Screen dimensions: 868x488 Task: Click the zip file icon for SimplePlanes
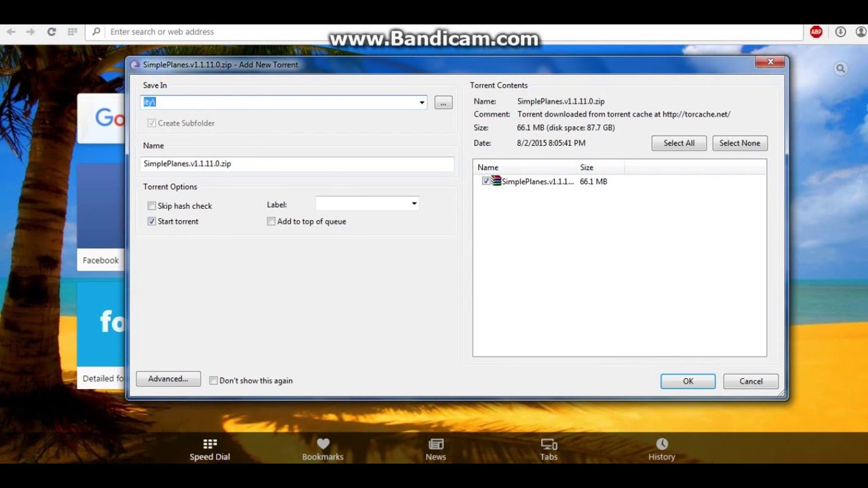pos(496,181)
